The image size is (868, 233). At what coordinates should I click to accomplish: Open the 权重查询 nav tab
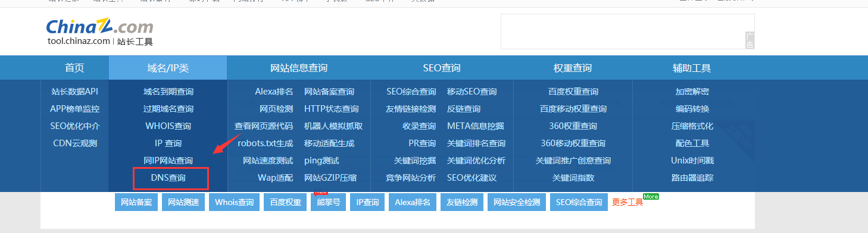click(x=573, y=68)
